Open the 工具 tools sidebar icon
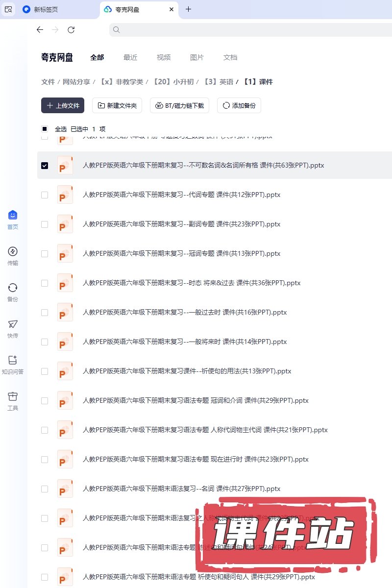Viewport: 392px width, 588px height. coord(13,397)
